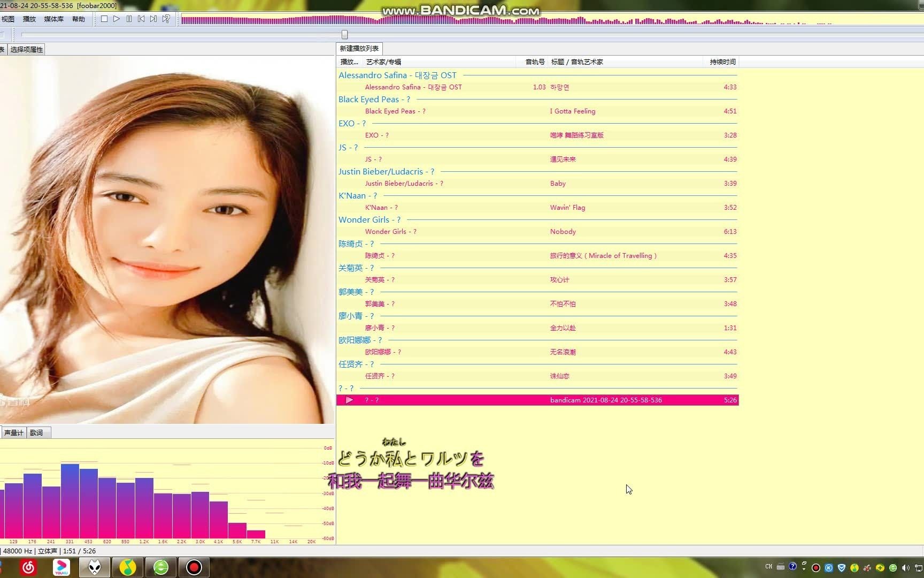Click the 1:51 / 5:26 time in status bar
The height and width of the screenshot is (578, 924).
click(79, 551)
